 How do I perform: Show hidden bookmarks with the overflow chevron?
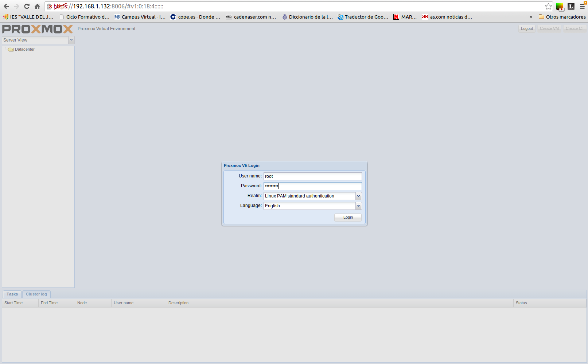click(x=531, y=17)
